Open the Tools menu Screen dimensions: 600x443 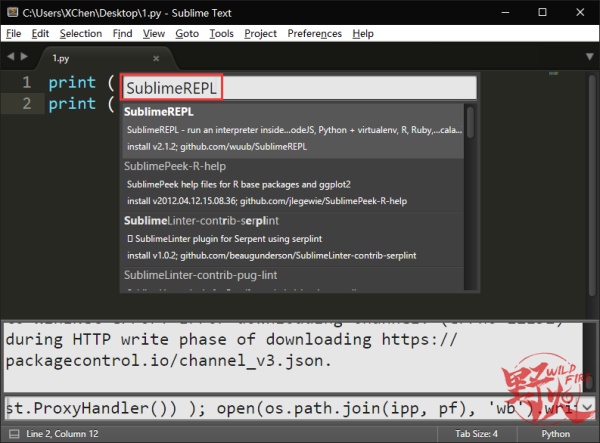(221, 34)
